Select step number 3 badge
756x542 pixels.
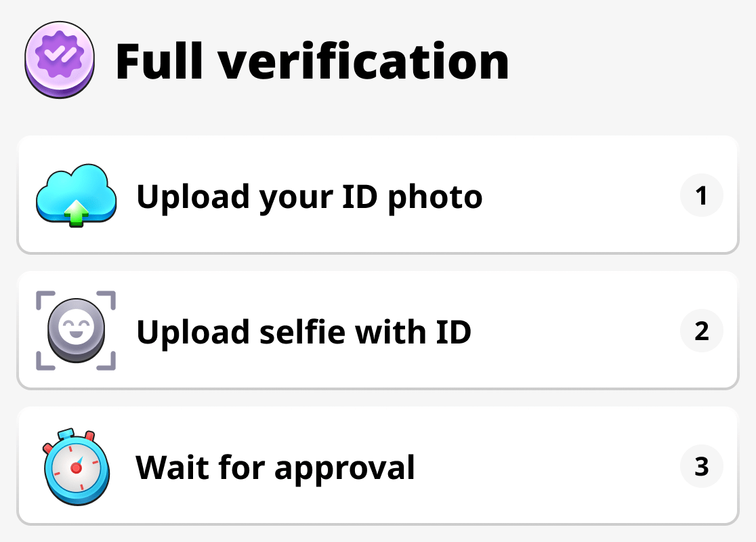pos(702,467)
